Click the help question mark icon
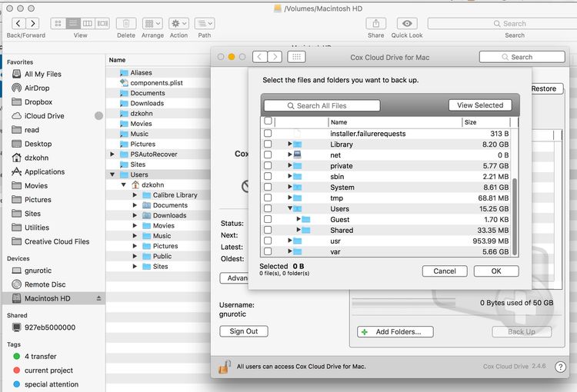The image size is (577, 392). (x=560, y=367)
